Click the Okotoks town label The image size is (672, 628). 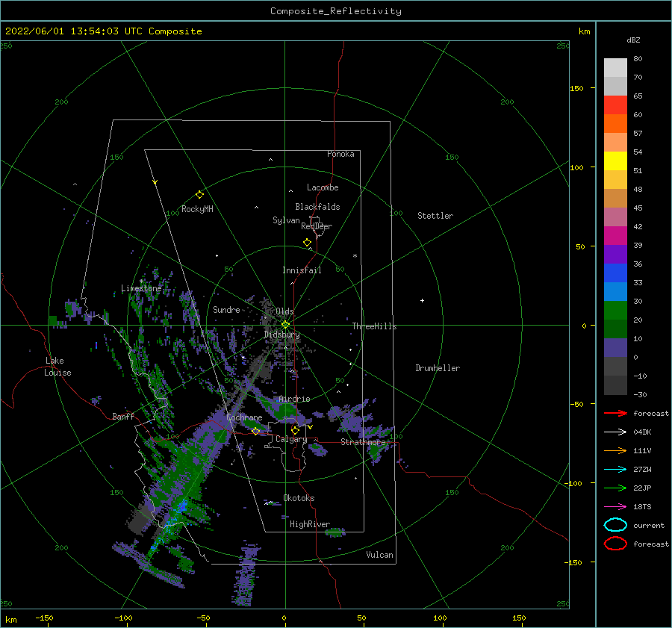click(299, 498)
